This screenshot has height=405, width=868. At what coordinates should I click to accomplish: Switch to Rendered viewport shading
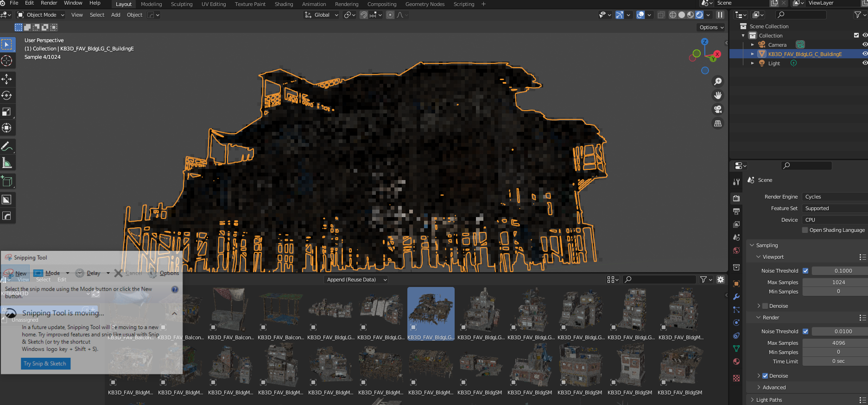[699, 15]
